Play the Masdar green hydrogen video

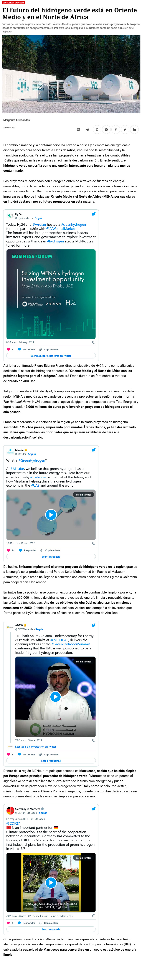51,515
